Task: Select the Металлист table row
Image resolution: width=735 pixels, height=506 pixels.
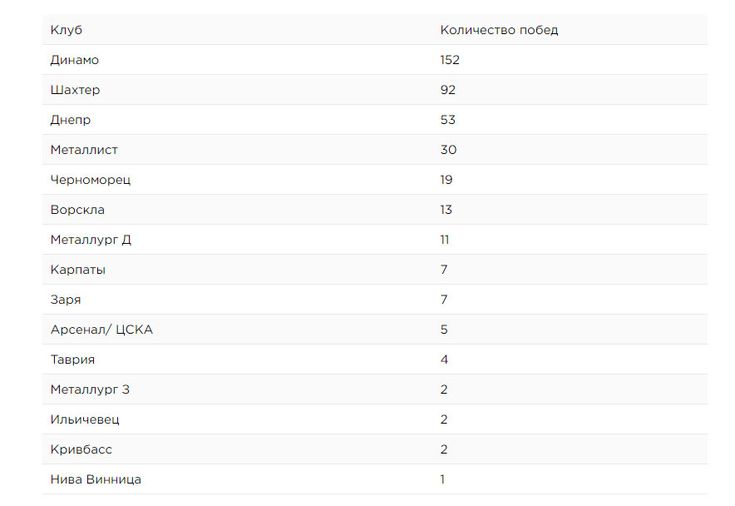Action: (x=375, y=150)
